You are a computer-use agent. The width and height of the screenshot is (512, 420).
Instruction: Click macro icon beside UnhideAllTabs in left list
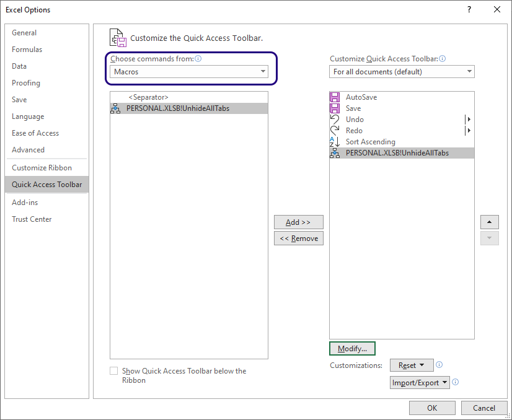point(115,108)
